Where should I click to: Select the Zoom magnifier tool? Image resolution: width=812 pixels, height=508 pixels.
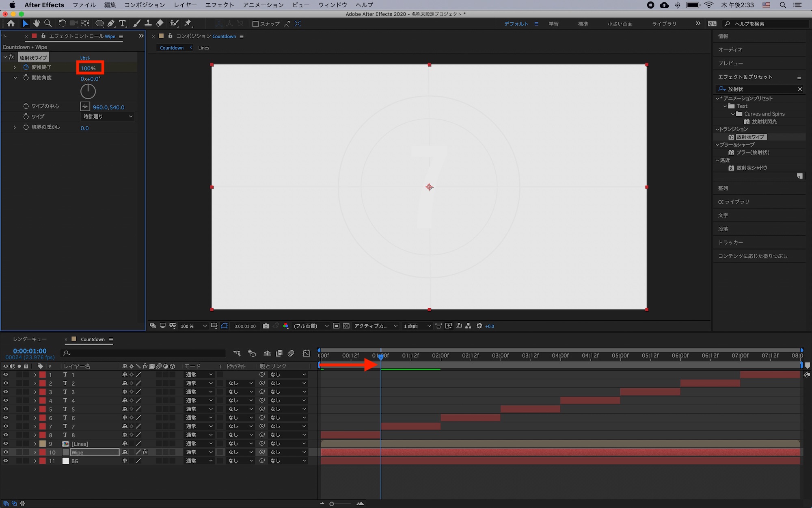pyautogui.click(x=48, y=24)
